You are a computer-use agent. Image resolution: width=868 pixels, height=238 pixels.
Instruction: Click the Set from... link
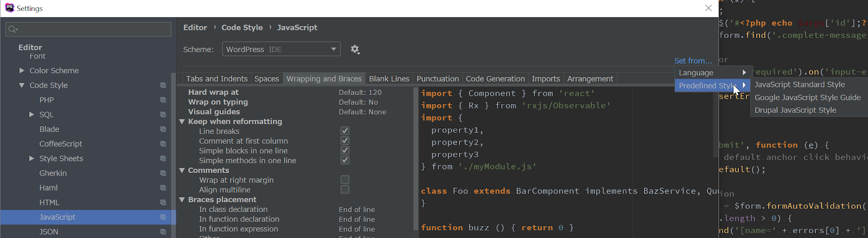pos(693,61)
